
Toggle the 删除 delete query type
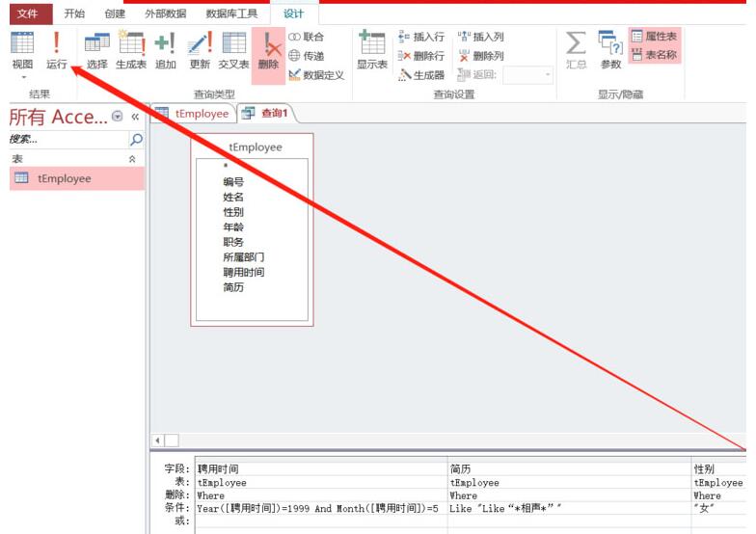click(268, 56)
